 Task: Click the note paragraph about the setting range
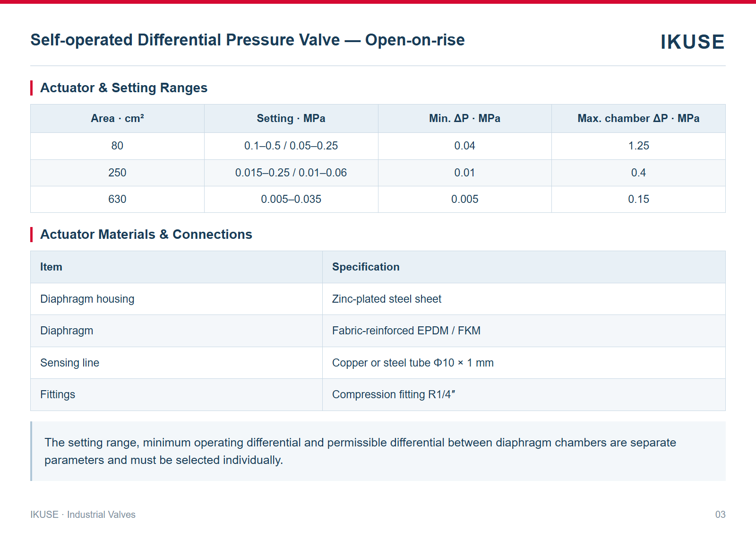tap(360, 451)
